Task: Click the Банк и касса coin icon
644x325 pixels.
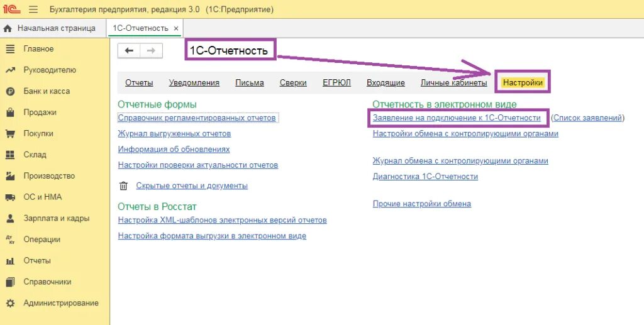Action: point(10,92)
